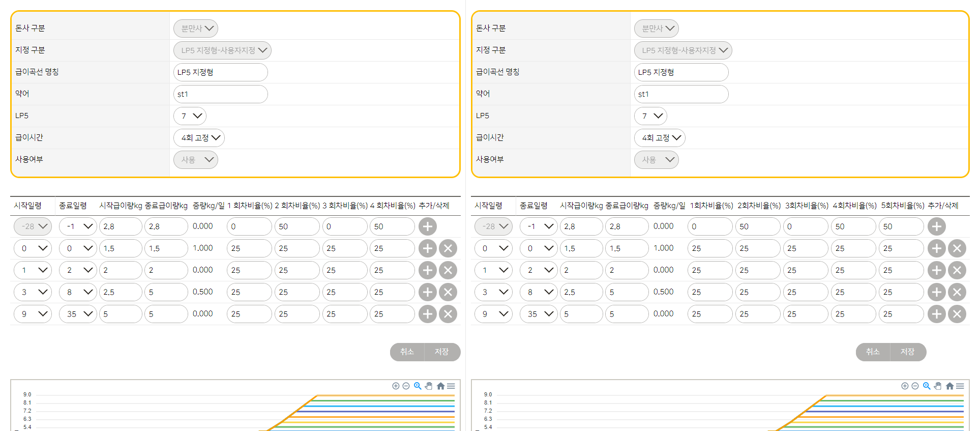Viewport: 980px width, 431px height.
Task: Edit 급이곡선 명칭 field in left form
Action: 221,72
